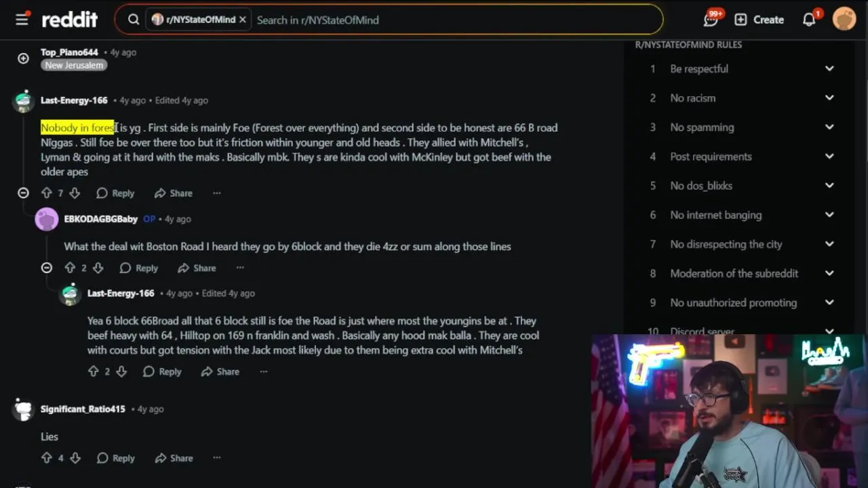Share the 'Yea 6 block' comment
This screenshot has width=868, height=488.
pos(220,371)
